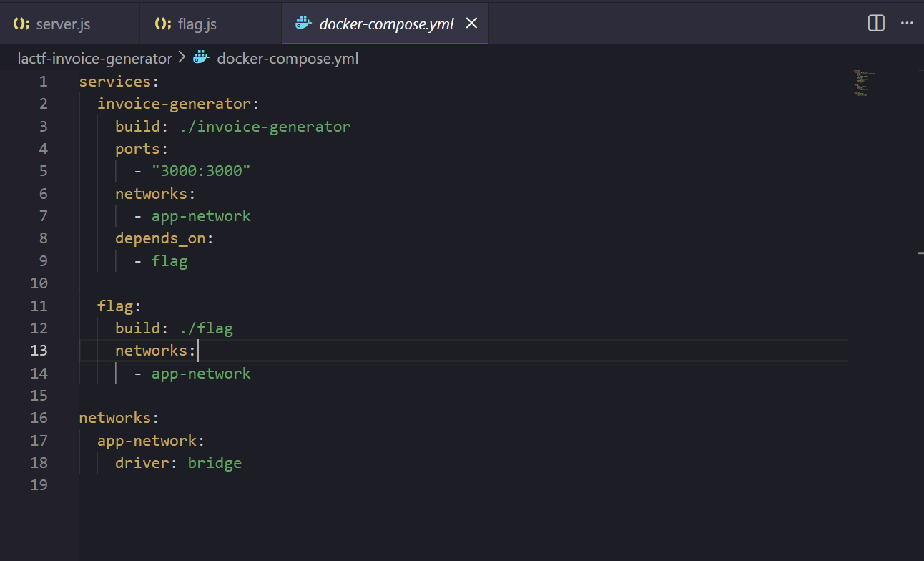
Task: Select the docker-compose.yml tab label
Action: pyautogui.click(x=386, y=24)
